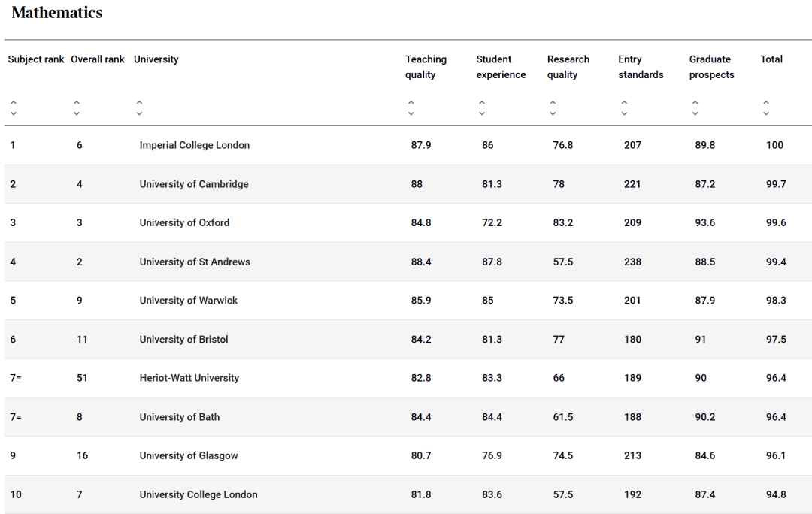Click St Andrews student experience 87.8

(x=492, y=262)
